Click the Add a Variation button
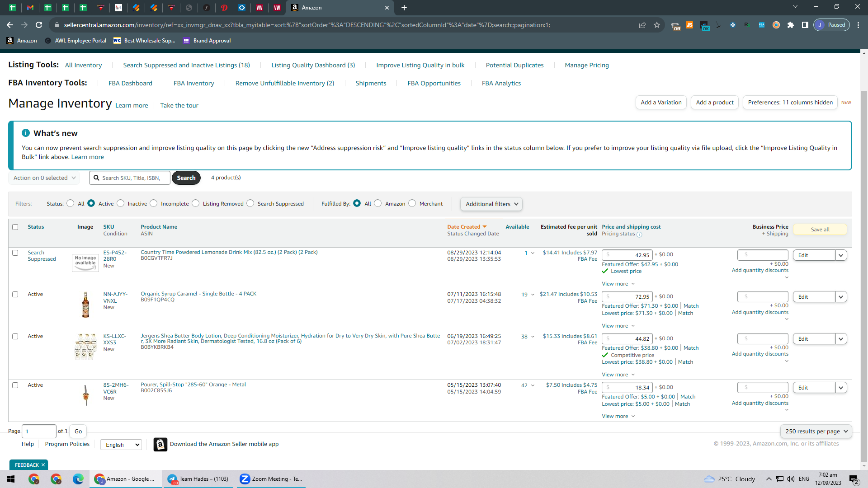The height and width of the screenshot is (488, 868). (661, 103)
